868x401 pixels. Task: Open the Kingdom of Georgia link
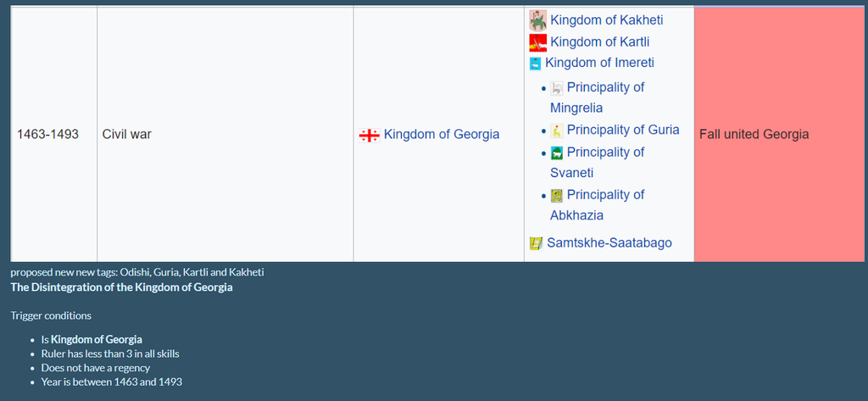441,134
